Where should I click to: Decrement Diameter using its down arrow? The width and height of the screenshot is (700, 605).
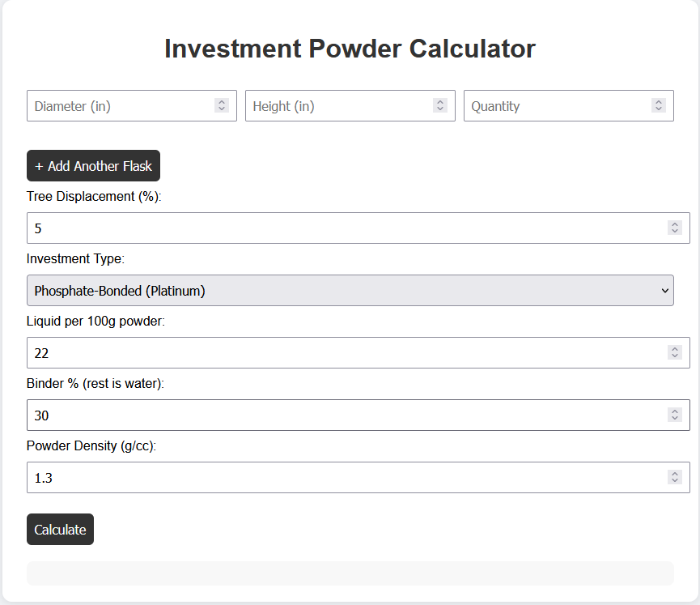point(222,110)
